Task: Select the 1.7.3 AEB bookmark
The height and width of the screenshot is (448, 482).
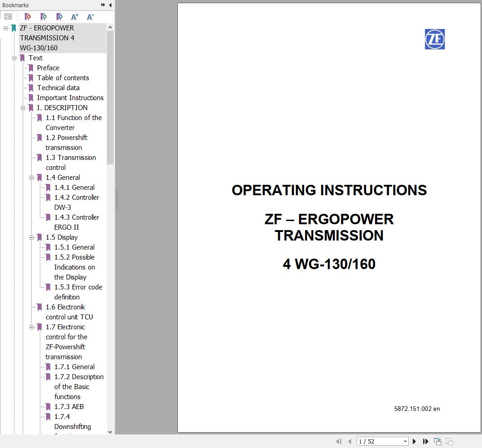Action: [69, 407]
